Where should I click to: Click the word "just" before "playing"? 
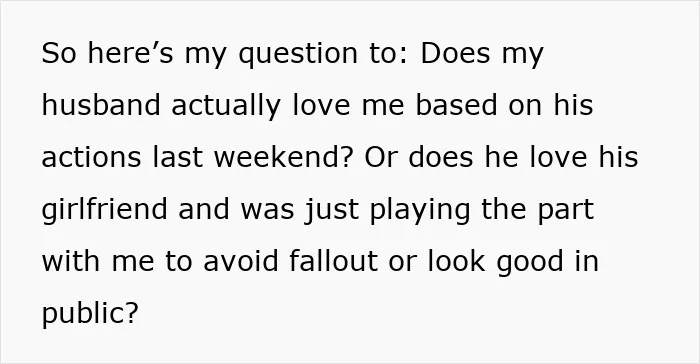(x=331, y=210)
